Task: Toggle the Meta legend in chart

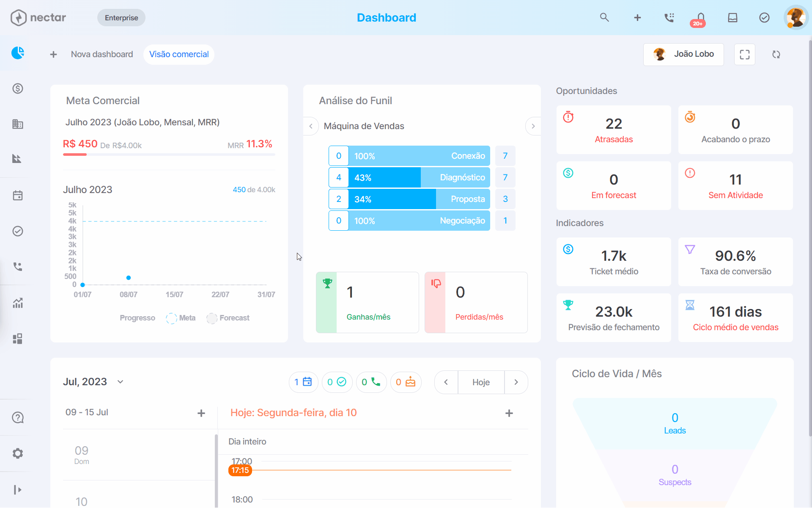Action: tap(181, 318)
